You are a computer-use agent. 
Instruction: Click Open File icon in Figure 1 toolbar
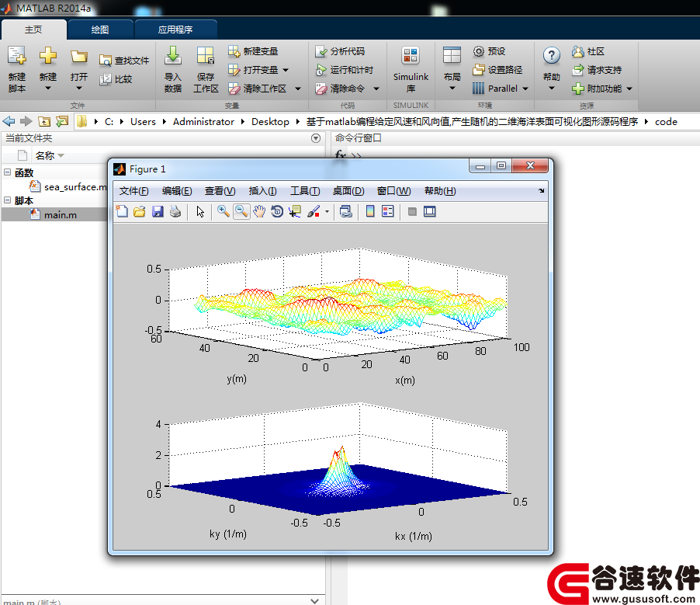click(x=139, y=211)
